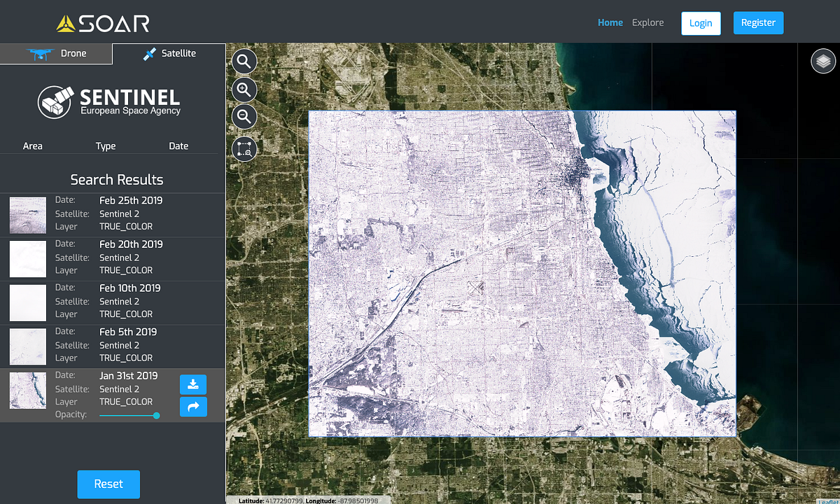
Task: Zoom out using the minus magnifier icon
Action: [x=244, y=116]
